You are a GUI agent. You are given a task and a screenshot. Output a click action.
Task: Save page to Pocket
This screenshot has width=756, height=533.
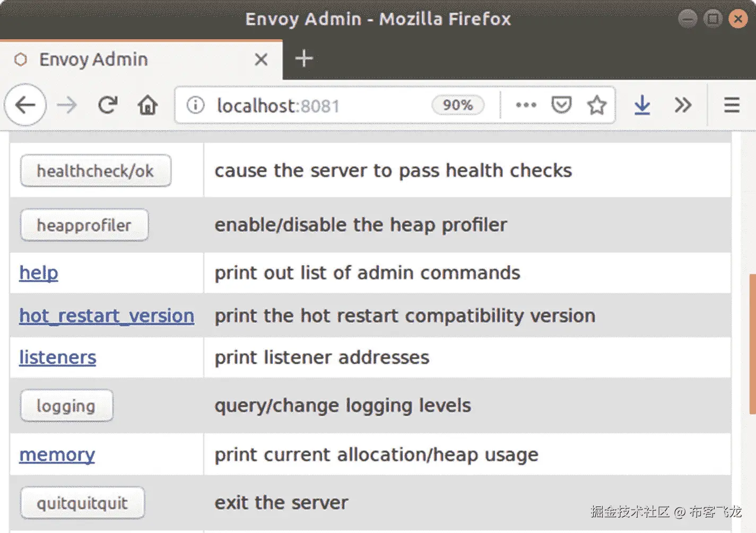coord(561,105)
